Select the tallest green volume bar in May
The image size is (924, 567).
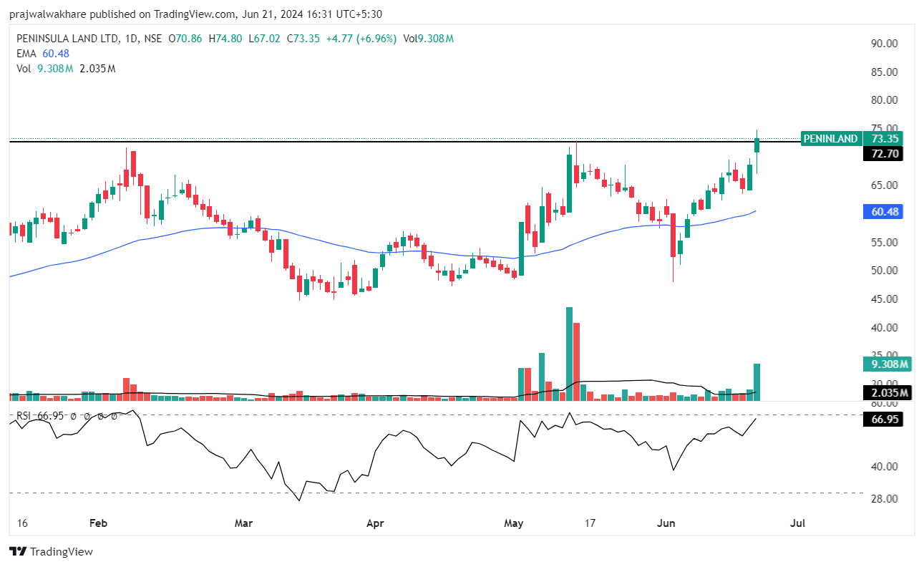click(x=569, y=353)
